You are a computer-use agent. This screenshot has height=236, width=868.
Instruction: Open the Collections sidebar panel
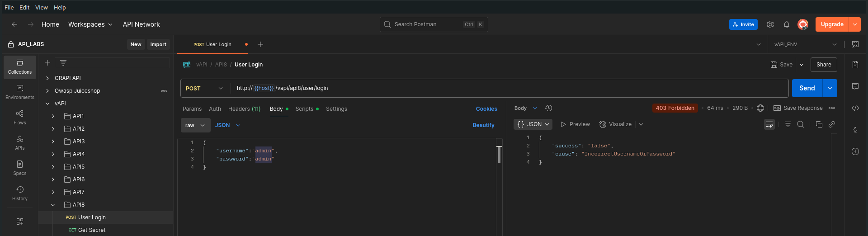[20, 67]
